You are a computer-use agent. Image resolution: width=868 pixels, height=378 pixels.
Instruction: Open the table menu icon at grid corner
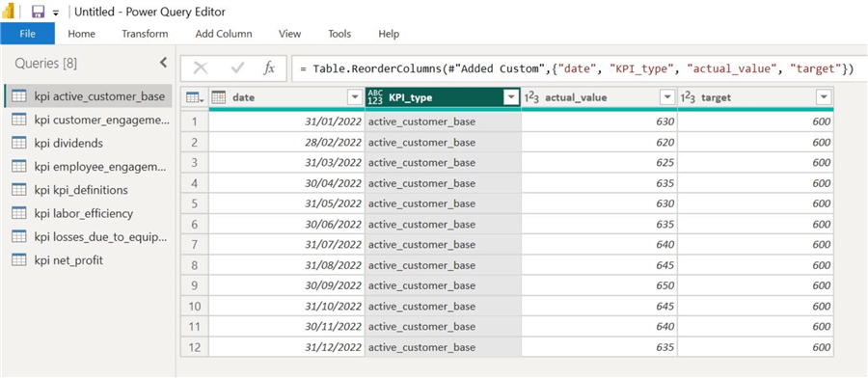tap(194, 98)
